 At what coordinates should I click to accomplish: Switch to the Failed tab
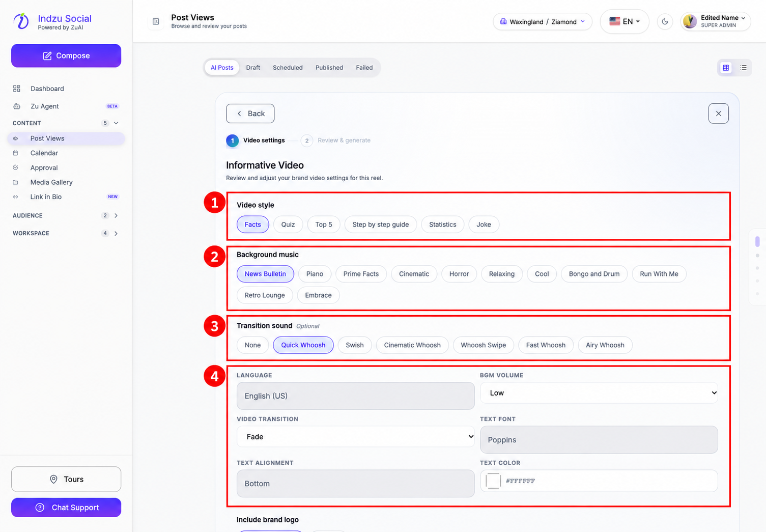tap(364, 68)
